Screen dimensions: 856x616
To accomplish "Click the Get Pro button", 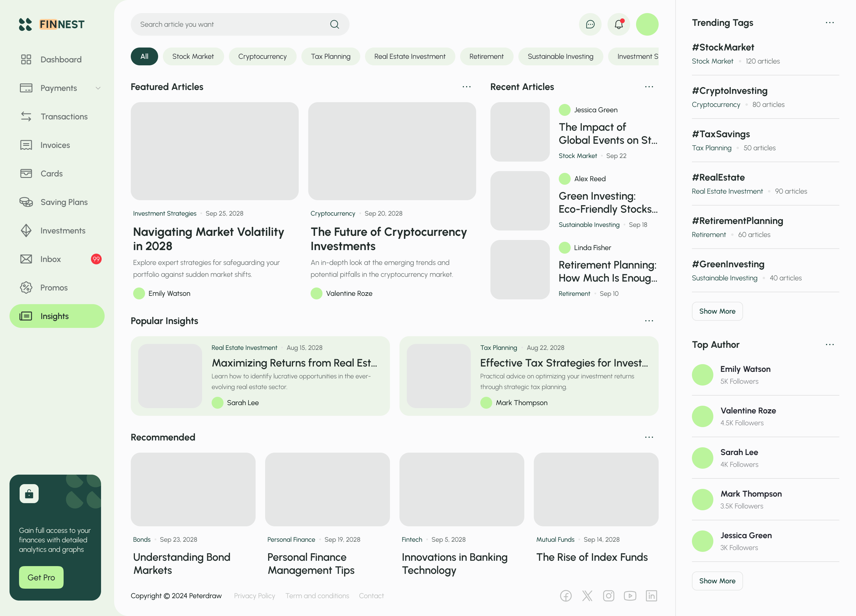I will (41, 577).
